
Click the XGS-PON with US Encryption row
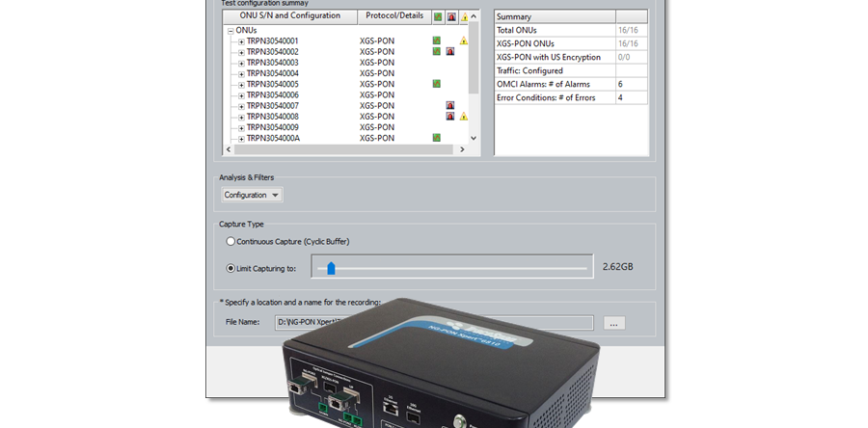click(x=571, y=57)
